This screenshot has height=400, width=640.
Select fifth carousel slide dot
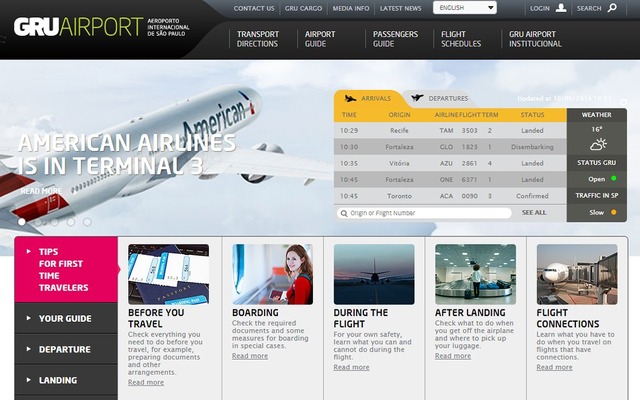point(87,222)
